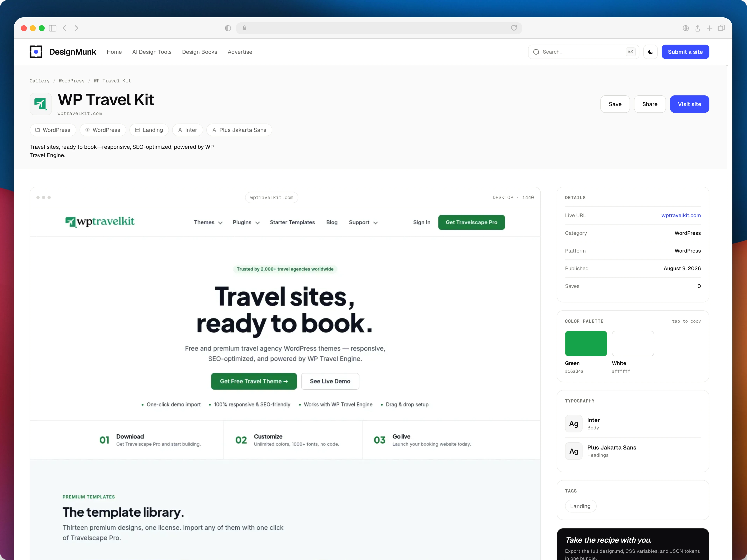Click the wptravelkit.com preview URL pill
Screen dimensions: 747x560
[272, 198]
